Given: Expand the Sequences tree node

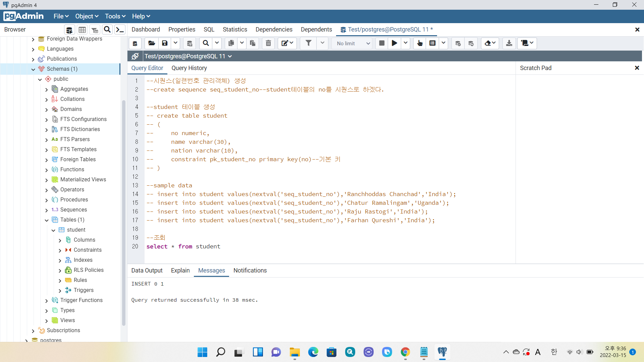Looking at the screenshot, I should point(47,210).
